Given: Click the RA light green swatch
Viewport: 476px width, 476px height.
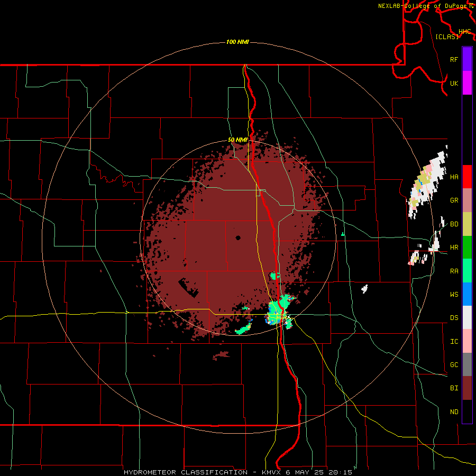Looking at the screenshot, I should (467, 271).
